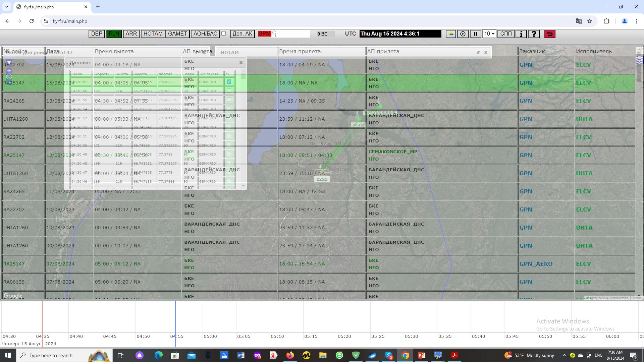Open the info 'i' button
This screenshot has height=362, width=644.
point(521,34)
